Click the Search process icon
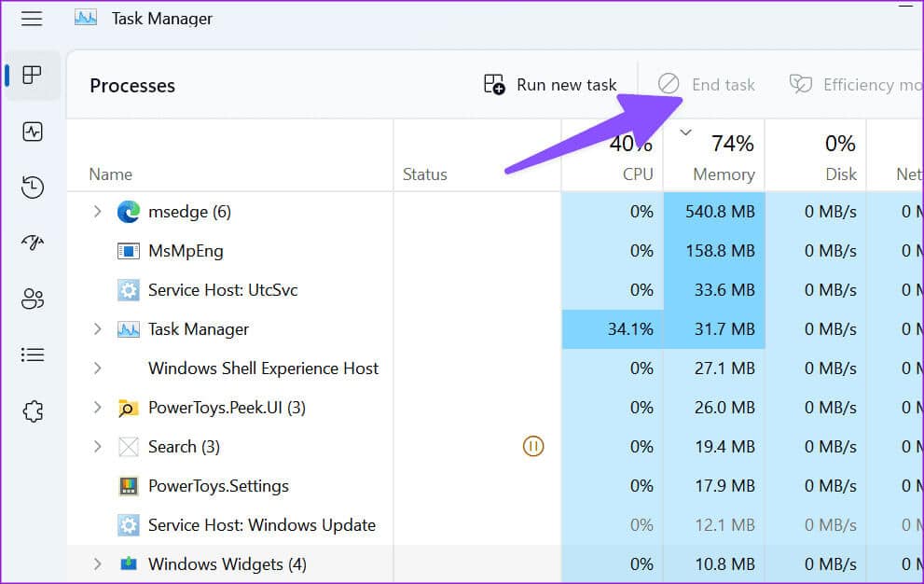This screenshot has height=584, width=924. (x=129, y=447)
